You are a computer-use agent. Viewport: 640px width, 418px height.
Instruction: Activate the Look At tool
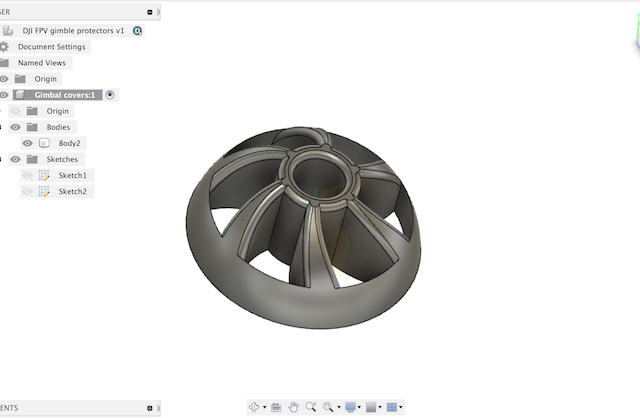pyautogui.click(x=276, y=407)
